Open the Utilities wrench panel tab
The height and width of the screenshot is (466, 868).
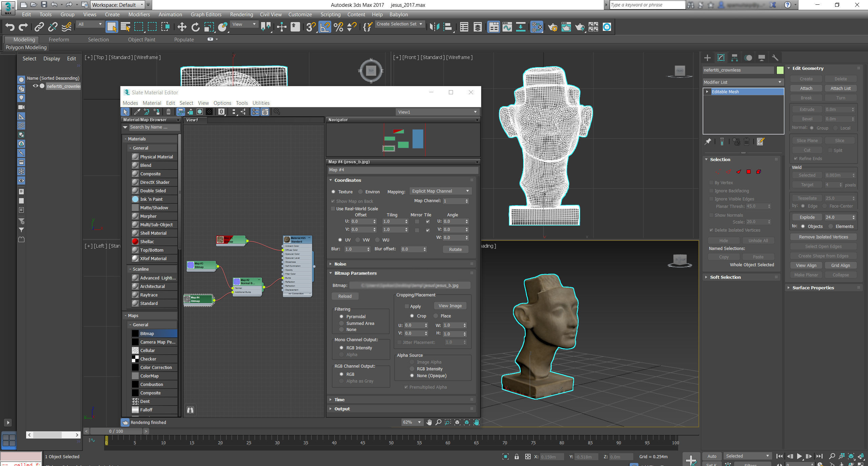click(x=775, y=58)
